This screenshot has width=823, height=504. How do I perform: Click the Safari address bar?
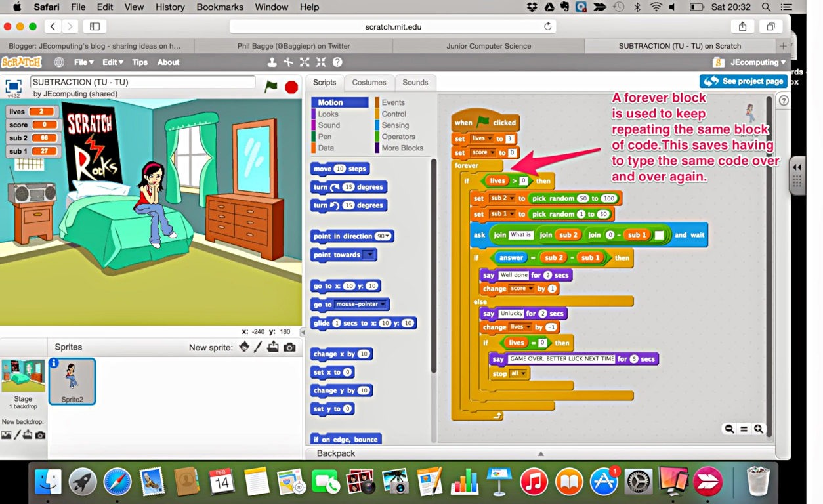coord(392,27)
